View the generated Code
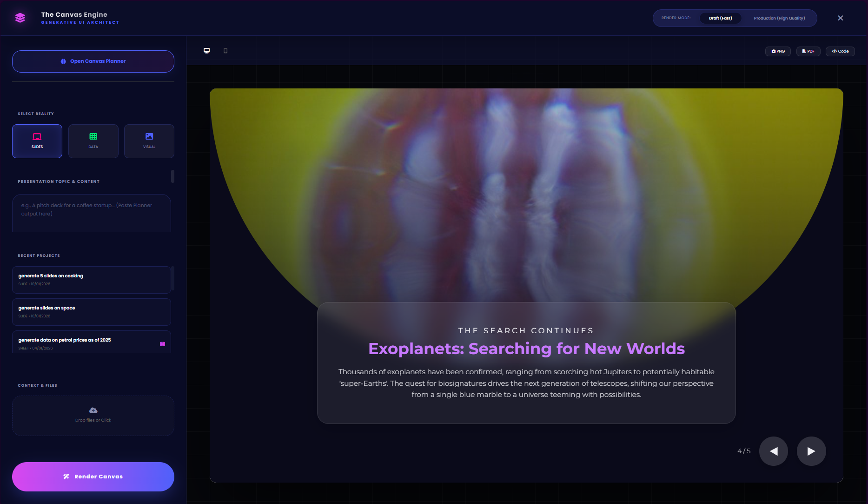 point(840,51)
